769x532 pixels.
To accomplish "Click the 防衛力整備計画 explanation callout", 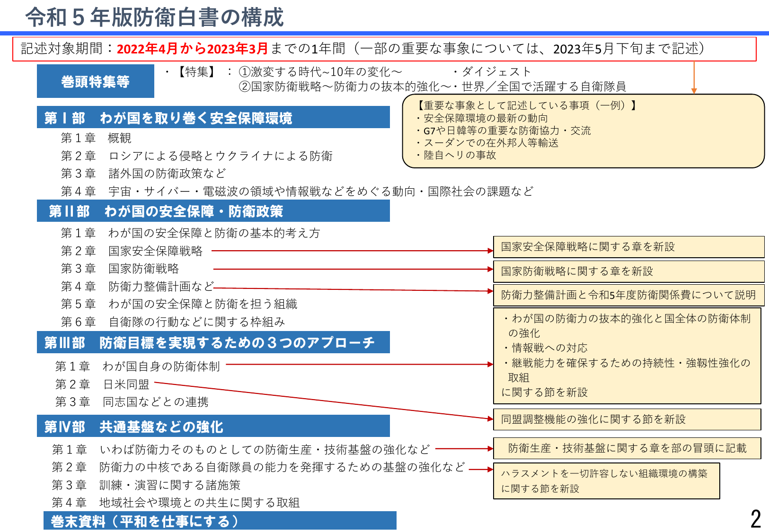I will click(x=629, y=295).
